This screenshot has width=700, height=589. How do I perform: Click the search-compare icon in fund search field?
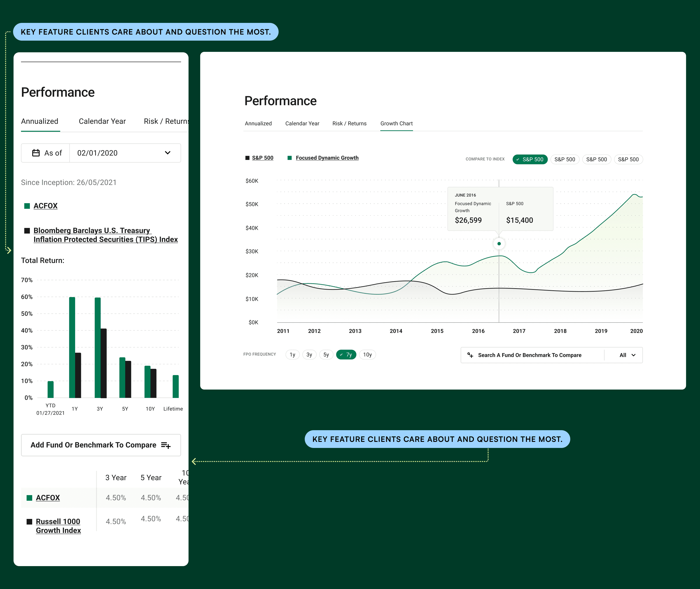[x=470, y=355]
